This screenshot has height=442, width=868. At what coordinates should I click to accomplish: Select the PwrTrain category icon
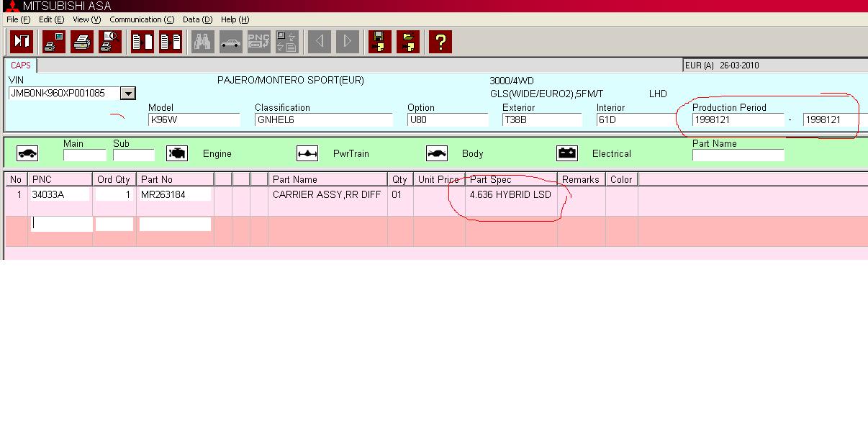[307, 153]
